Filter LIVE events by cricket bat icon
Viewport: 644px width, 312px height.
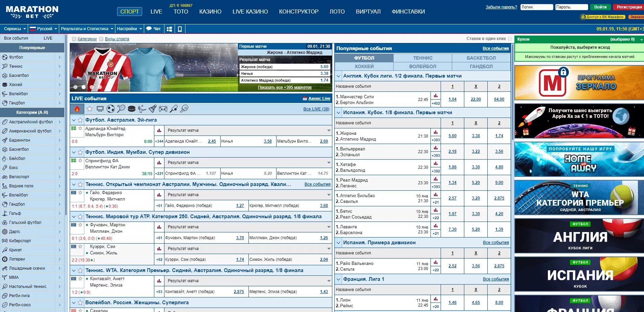174,109
